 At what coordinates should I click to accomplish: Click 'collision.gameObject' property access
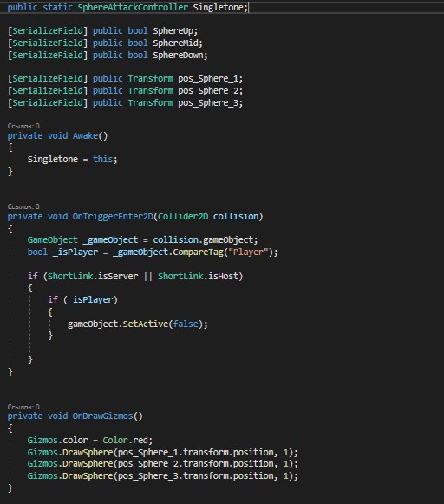point(203,239)
